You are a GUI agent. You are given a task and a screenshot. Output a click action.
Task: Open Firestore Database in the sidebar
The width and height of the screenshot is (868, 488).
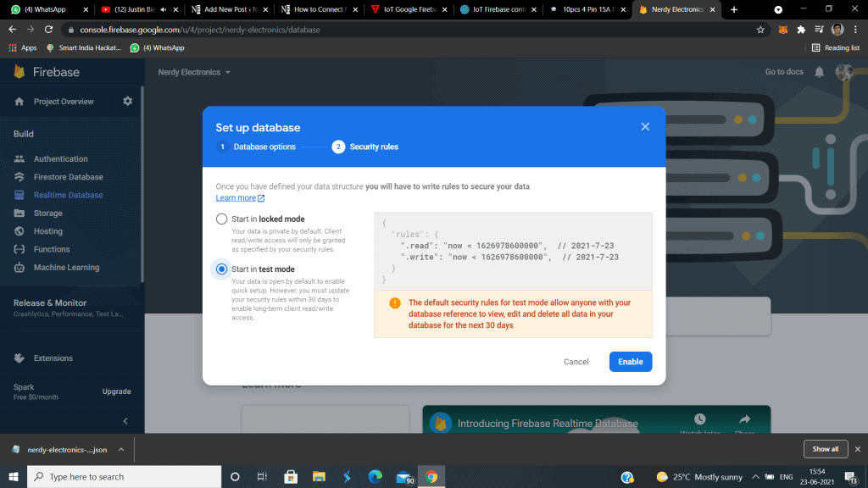pyautogui.click(x=68, y=177)
